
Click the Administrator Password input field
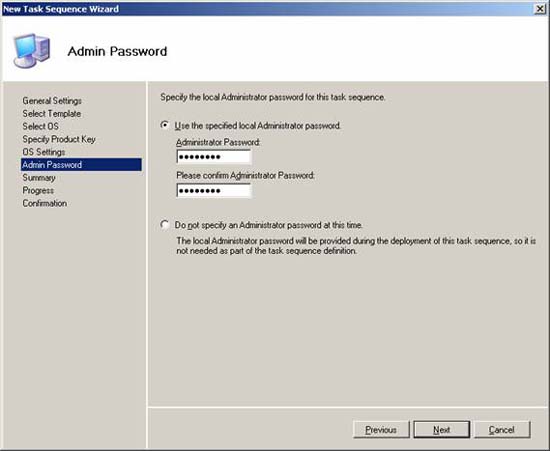click(x=214, y=157)
